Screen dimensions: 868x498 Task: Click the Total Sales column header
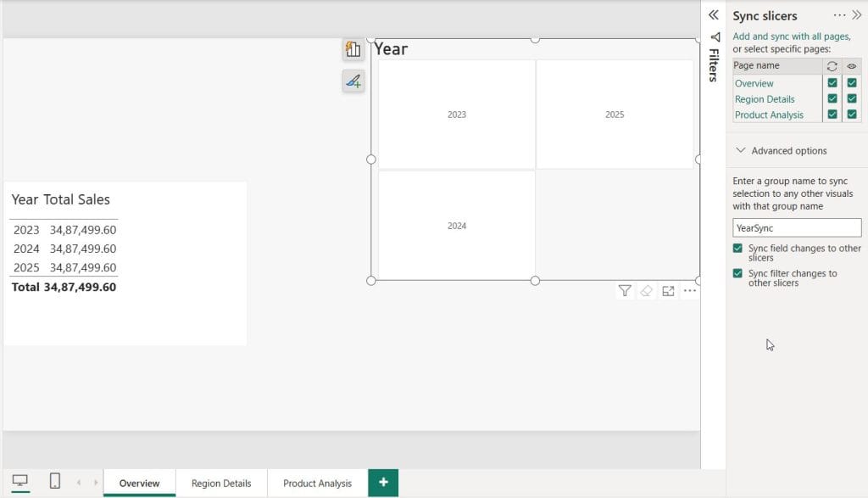[76, 199]
